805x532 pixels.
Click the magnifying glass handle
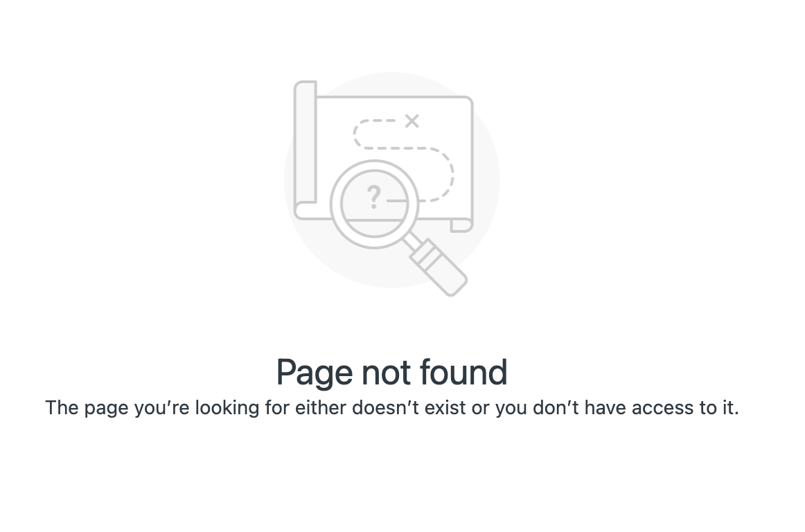(x=439, y=267)
